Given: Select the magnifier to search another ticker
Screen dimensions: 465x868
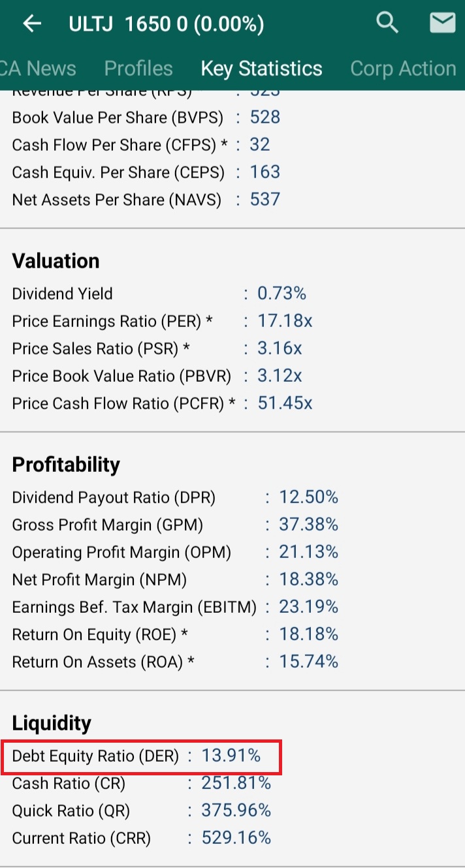Looking at the screenshot, I should (x=387, y=22).
